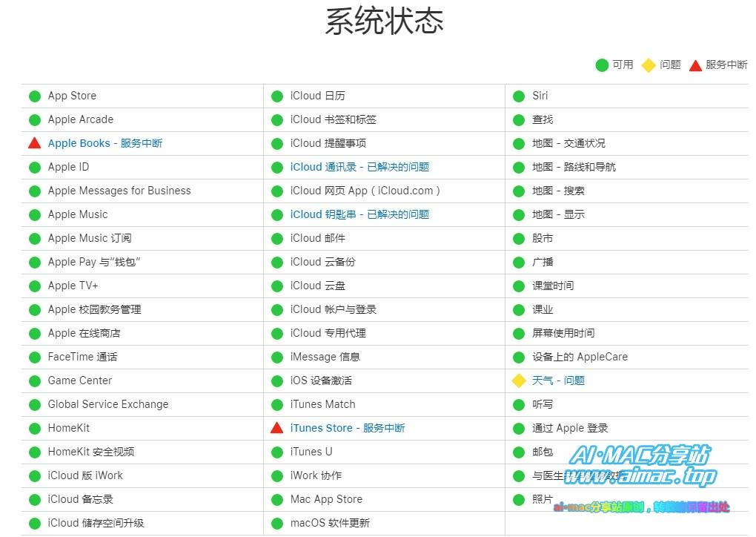
Task: Select the Apple Pay 与“钱包” entry
Action: click(x=94, y=262)
